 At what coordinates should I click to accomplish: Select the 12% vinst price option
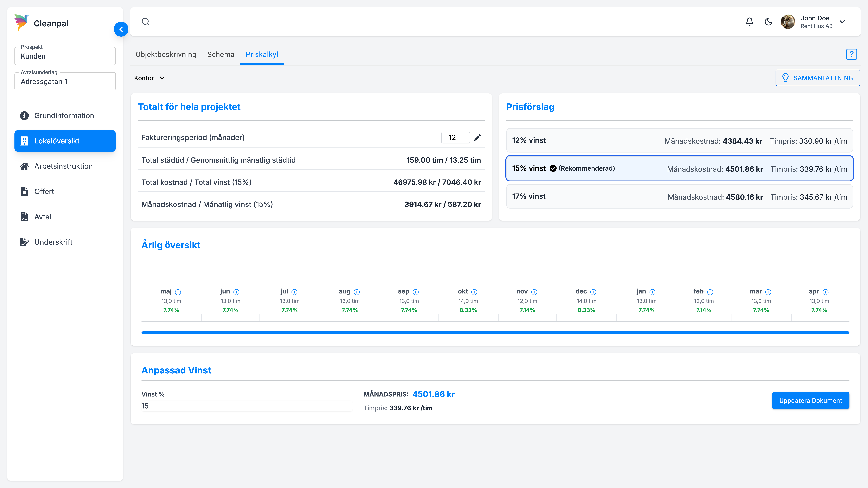(x=679, y=140)
